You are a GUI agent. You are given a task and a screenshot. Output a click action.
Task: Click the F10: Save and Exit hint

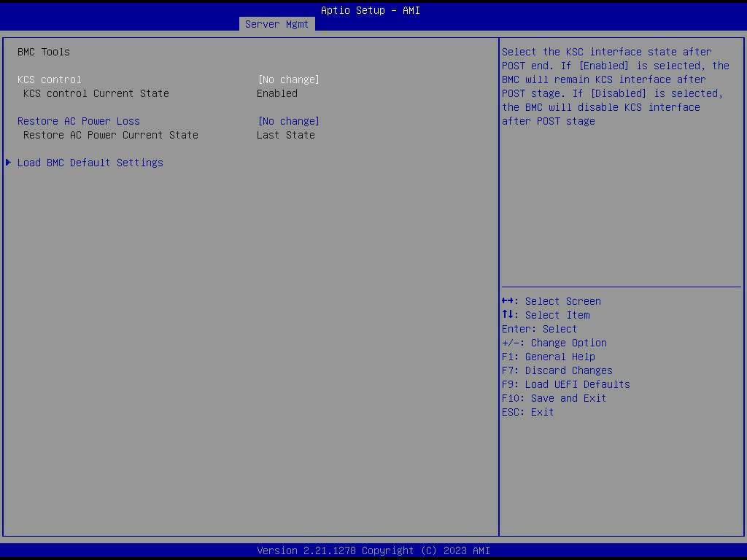[554, 398]
